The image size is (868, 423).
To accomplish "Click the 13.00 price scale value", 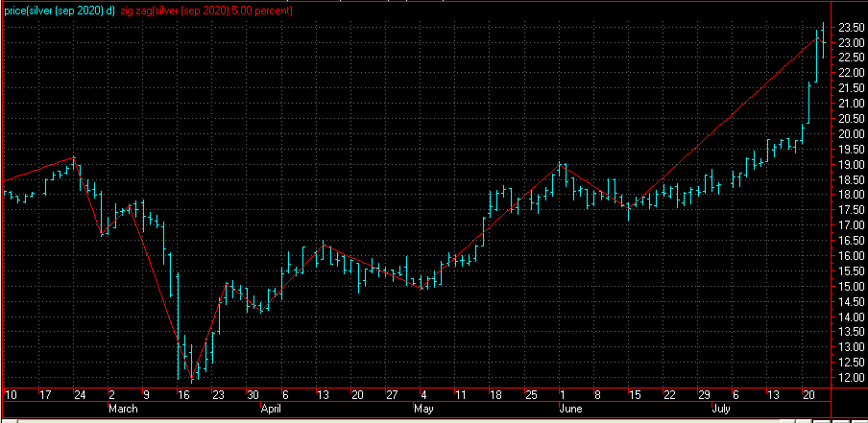I will point(850,348).
